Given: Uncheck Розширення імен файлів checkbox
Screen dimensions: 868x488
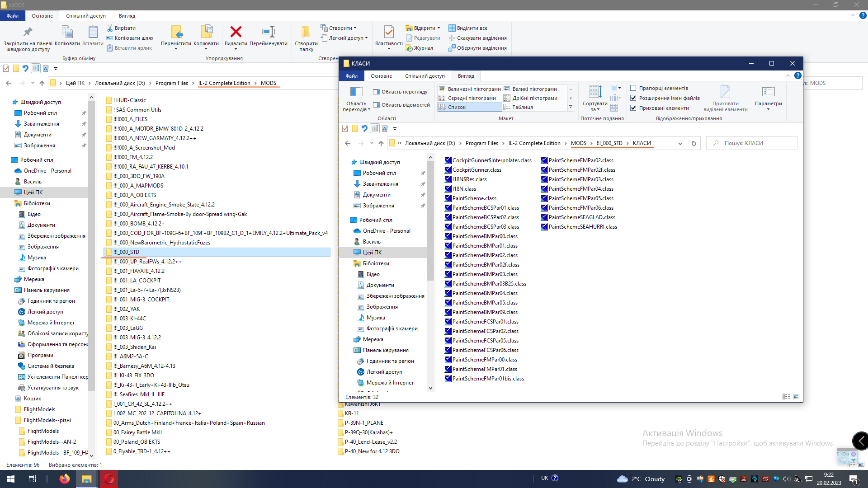Looking at the screenshot, I should [633, 98].
